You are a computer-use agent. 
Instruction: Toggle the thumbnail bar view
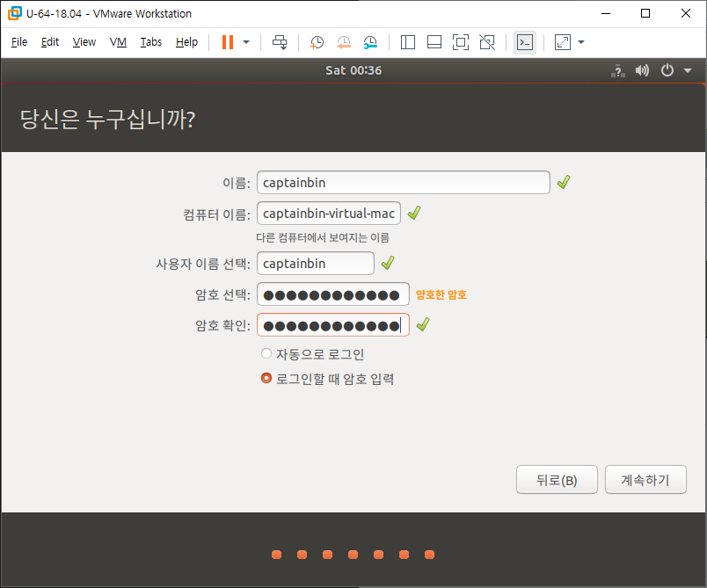point(434,42)
